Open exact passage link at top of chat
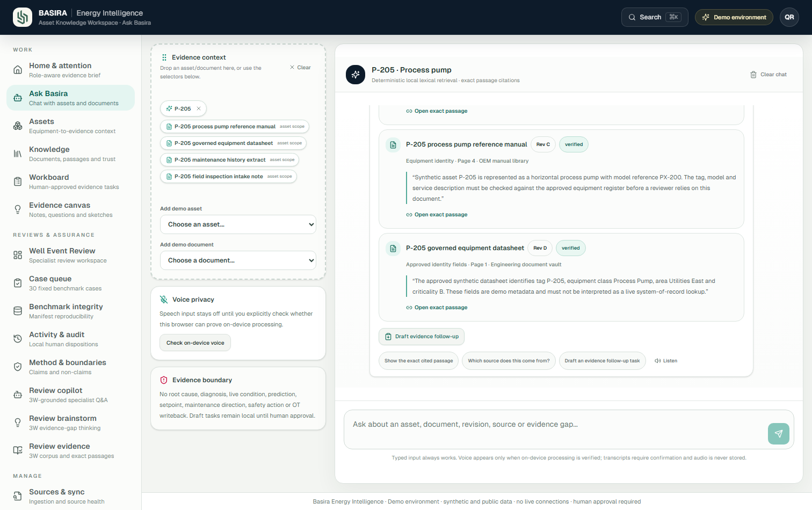Image resolution: width=812 pixels, height=510 pixels. point(437,111)
